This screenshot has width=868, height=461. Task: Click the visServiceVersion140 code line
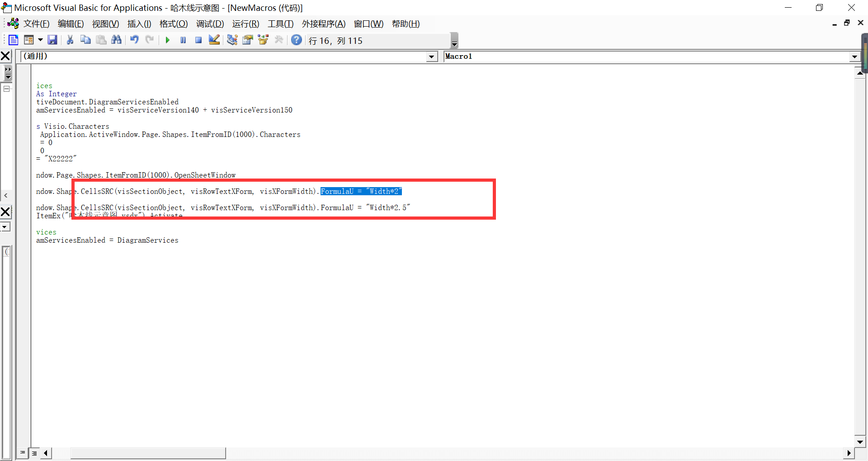[164, 110]
